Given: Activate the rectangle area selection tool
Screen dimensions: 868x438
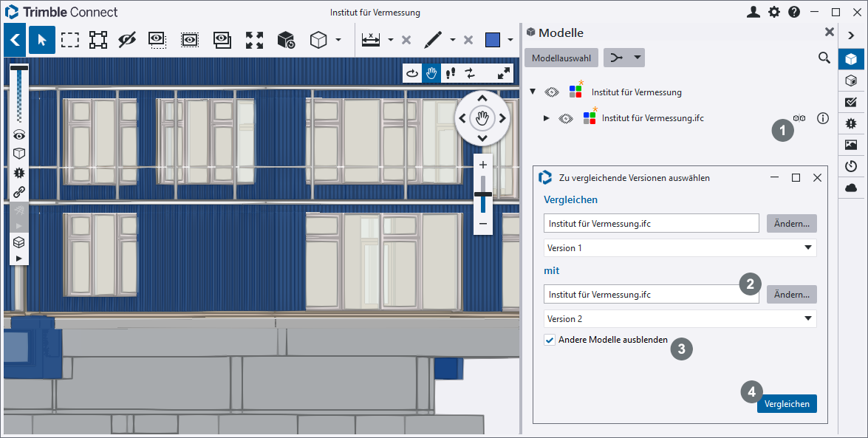Looking at the screenshot, I should point(70,40).
